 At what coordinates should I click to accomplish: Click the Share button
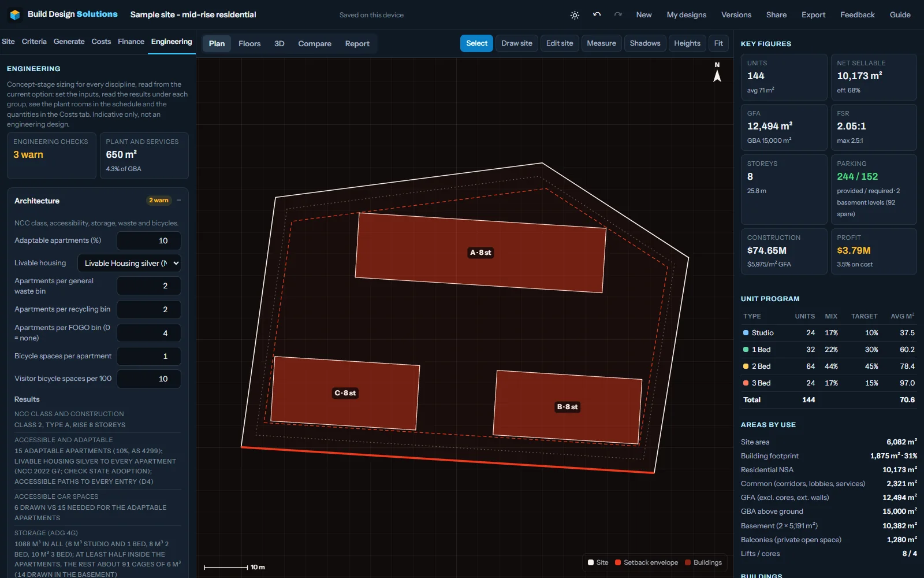tap(776, 15)
